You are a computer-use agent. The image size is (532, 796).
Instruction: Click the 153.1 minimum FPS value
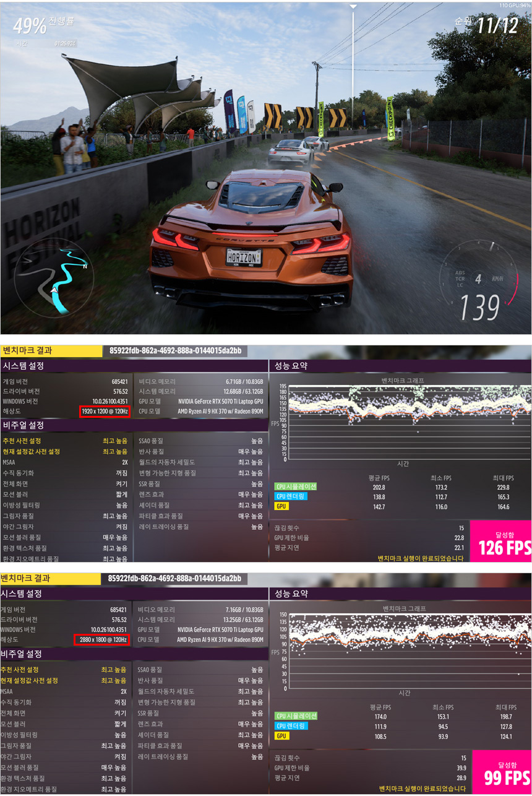pos(443,716)
